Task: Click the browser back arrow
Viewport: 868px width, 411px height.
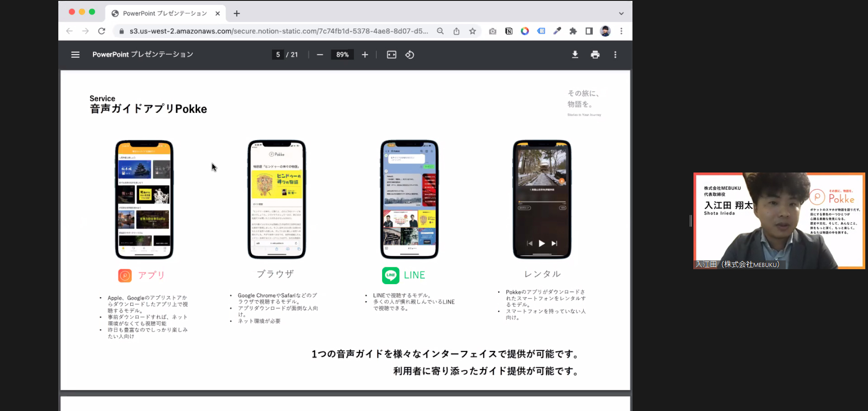Action: click(x=69, y=31)
